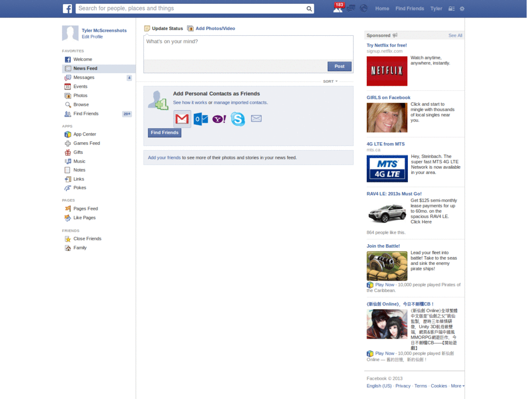The height and width of the screenshot is (399, 532).
Task: Open the RAV4 LE: 2013s Must Go ad
Action: click(x=394, y=194)
